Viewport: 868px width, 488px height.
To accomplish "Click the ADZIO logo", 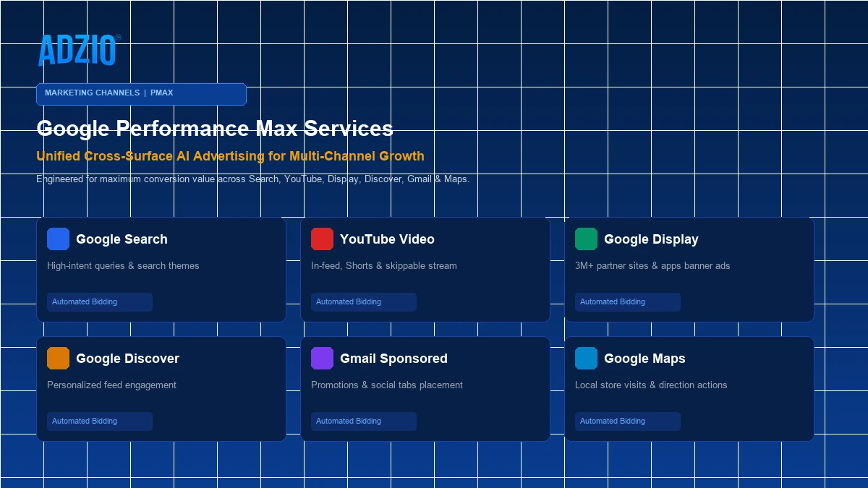I will [79, 51].
